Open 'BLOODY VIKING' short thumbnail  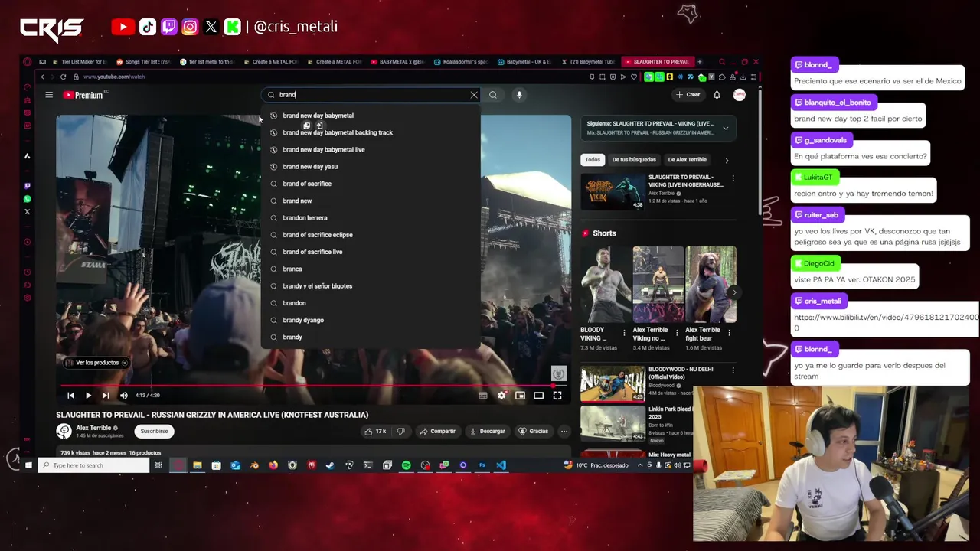click(605, 285)
